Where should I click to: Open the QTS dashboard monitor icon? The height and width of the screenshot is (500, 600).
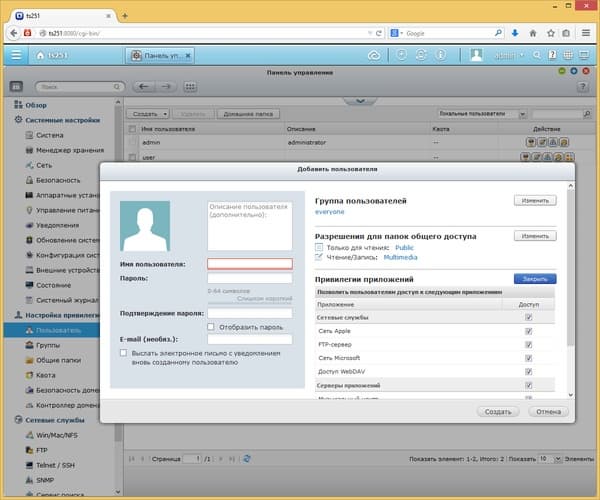[x=584, y=55]
